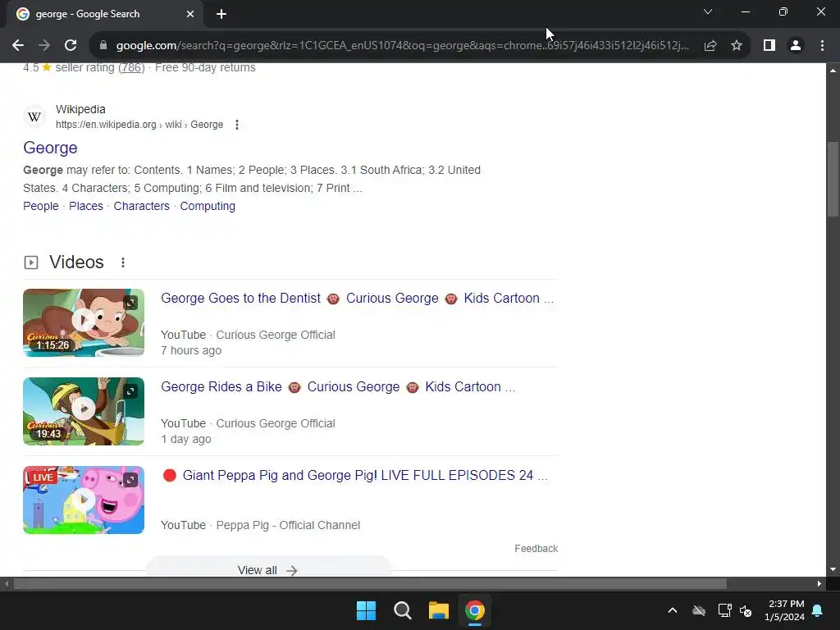
Task: Expand preview on the Dentist video thumbnail
Action: click(130, 303)
